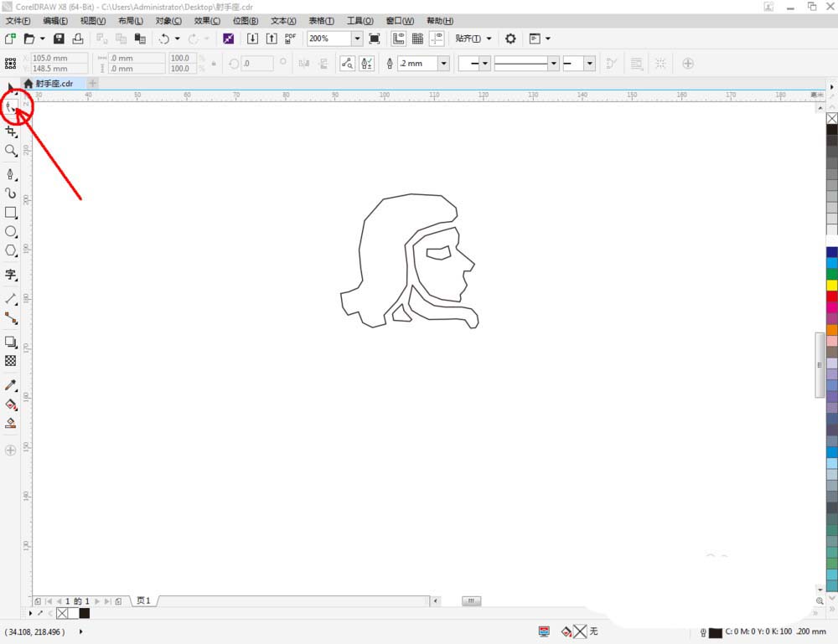This screenshot has width=838, height=644.
Task: Select the Interactive Fill tool
Action: [x=11, y=404]
